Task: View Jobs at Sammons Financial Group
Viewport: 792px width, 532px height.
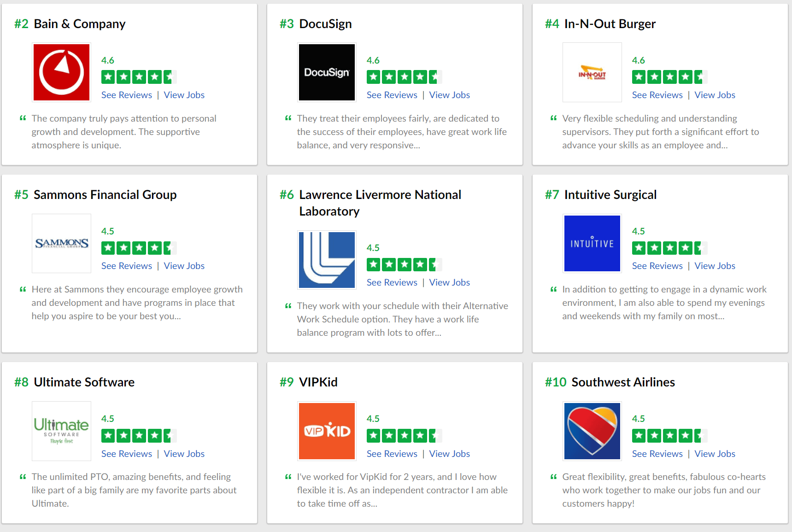Action: pos(184,266)
